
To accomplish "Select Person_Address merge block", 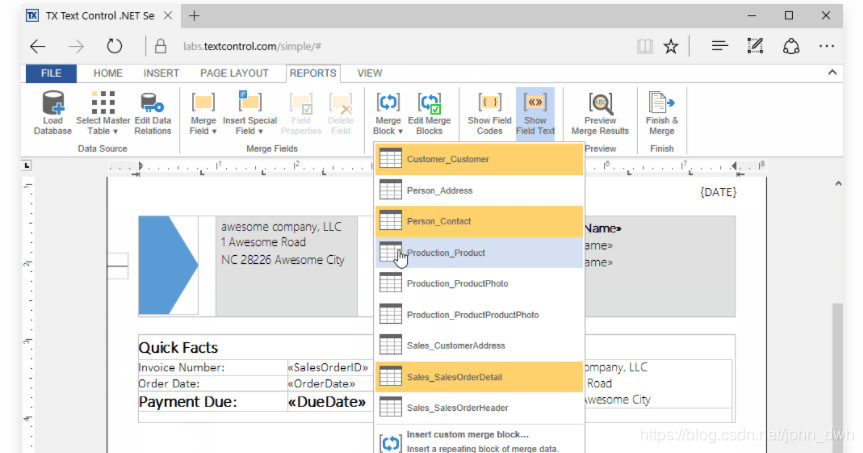I will [x=479, y=190].
